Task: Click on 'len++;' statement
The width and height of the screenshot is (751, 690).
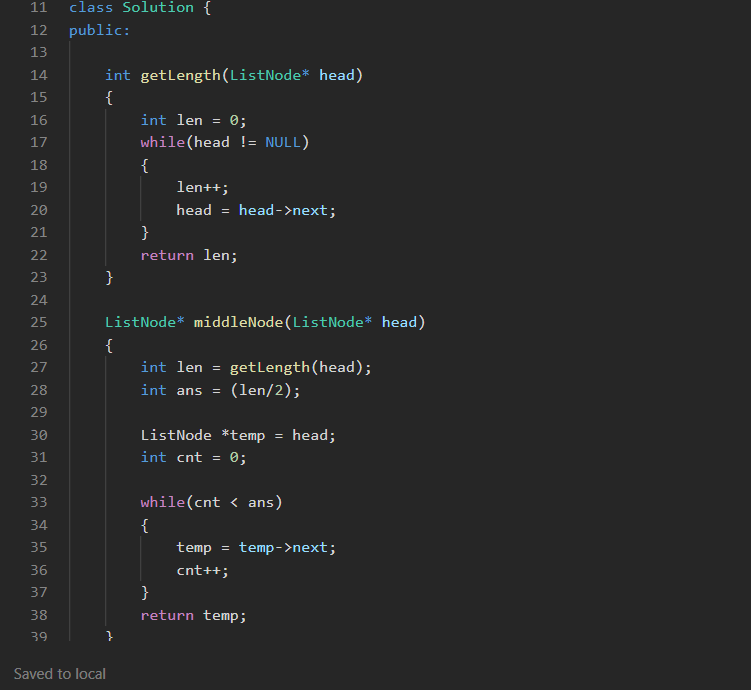Action: 203,187
